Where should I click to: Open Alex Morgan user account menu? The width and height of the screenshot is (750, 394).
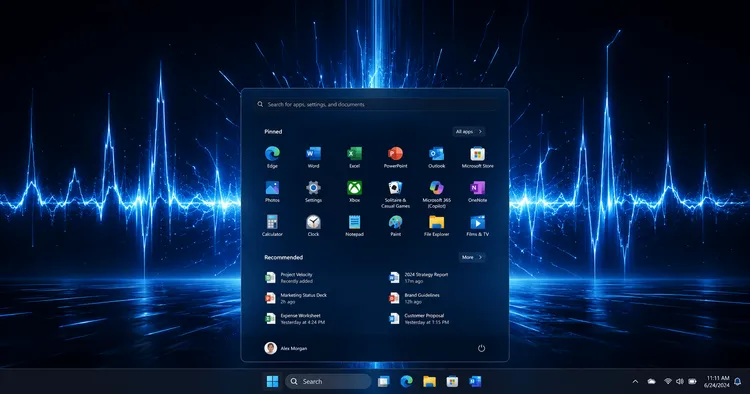[x=286, y=348]
